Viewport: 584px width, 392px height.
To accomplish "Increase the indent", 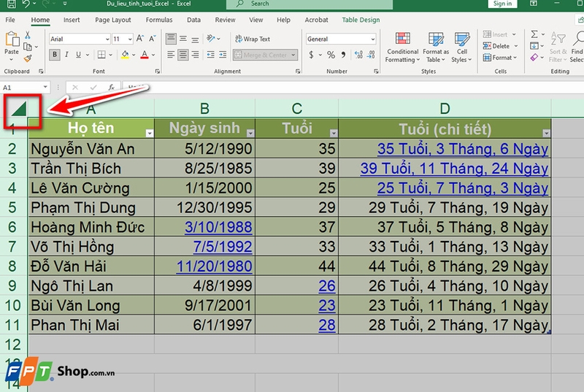I will pos(223,55).
